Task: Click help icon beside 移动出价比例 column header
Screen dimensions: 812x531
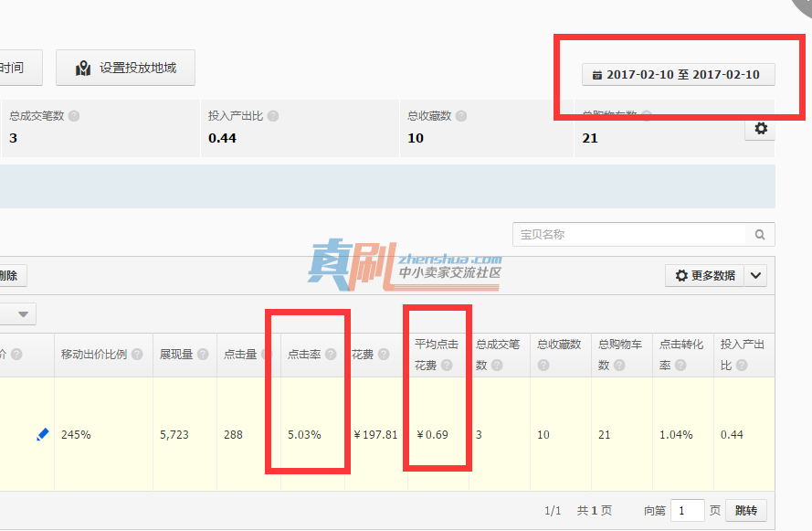Action: click(137, 355)
